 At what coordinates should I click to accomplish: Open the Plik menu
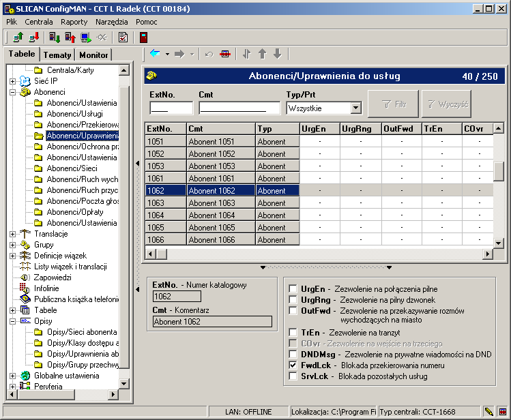point(12,22)
